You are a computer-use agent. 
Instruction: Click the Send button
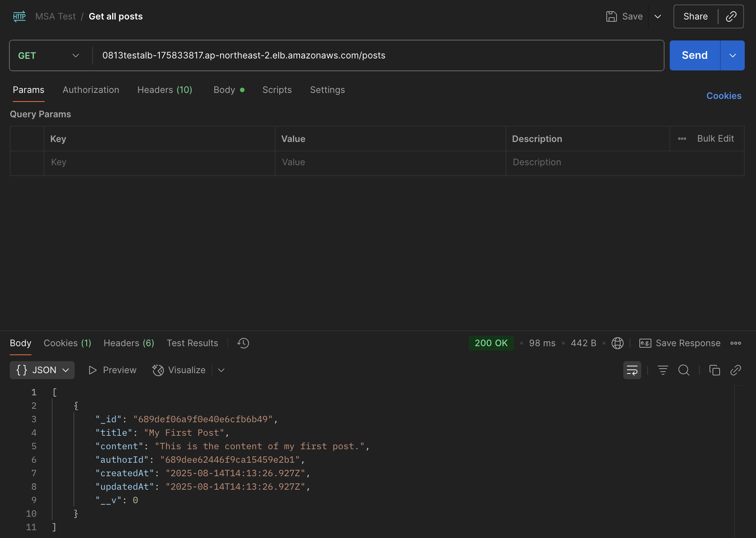point(694,55)
